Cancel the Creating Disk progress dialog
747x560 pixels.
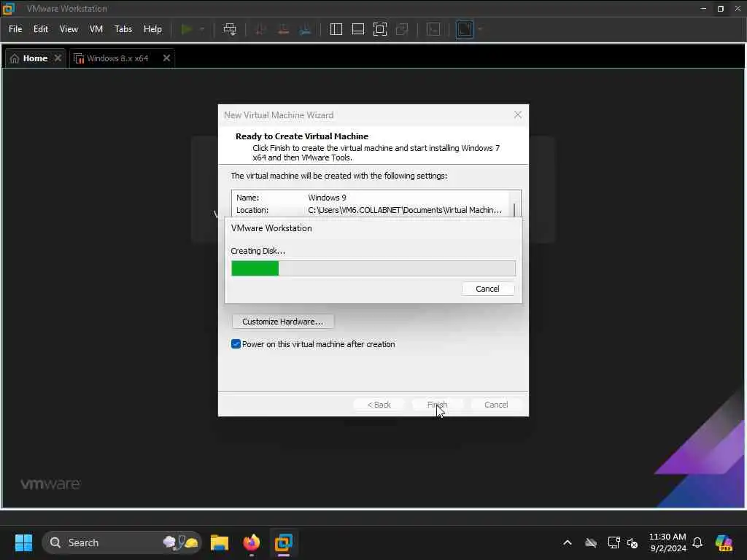coord(487,289)
